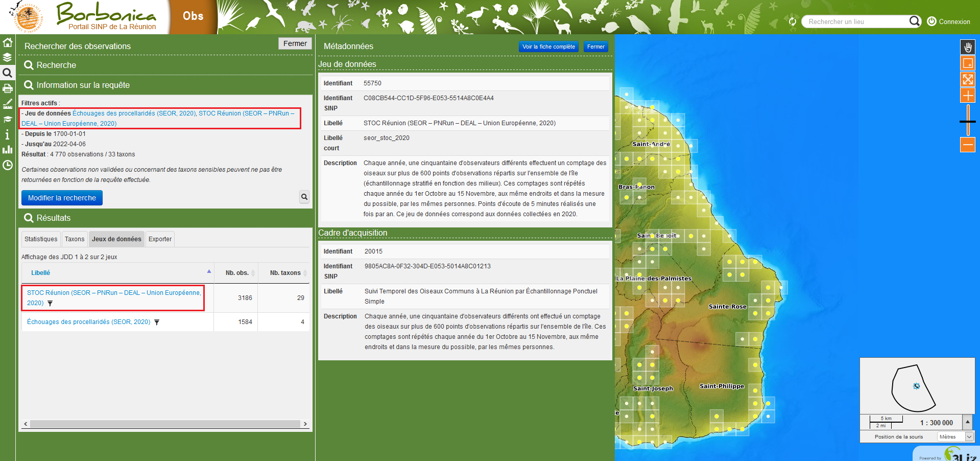
Task: Click the 1 : 300 000 scale text
Action: (936, 423)
